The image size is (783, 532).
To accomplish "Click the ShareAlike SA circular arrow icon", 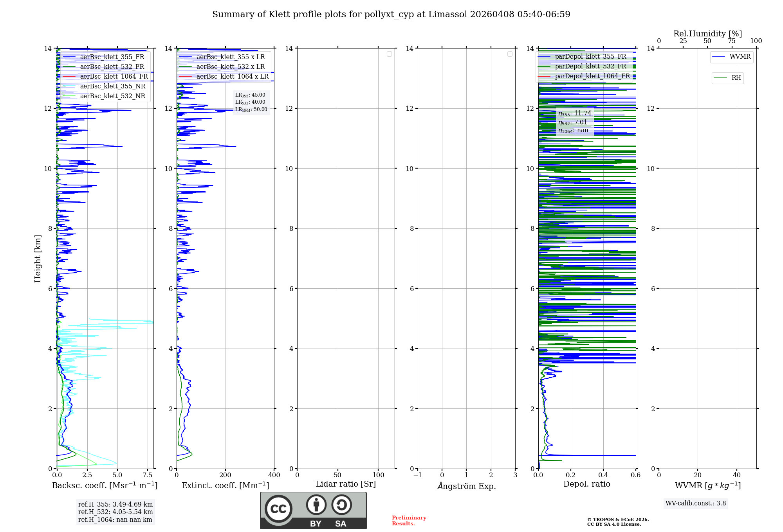I will coord(341,505).
